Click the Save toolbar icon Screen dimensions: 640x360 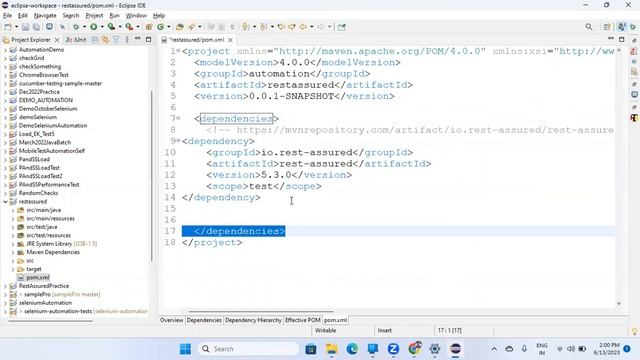(x=25, y=27)
